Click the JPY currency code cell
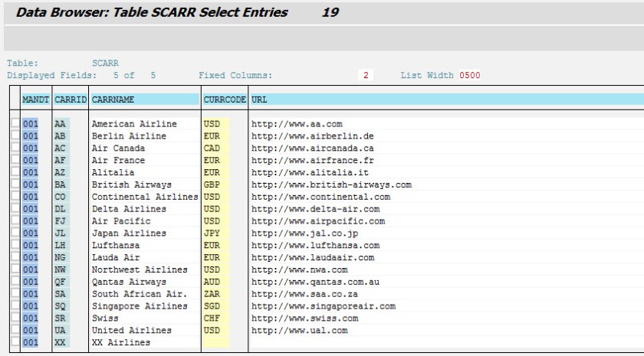Screen dimensions: 644x356 tap(216, 234)
